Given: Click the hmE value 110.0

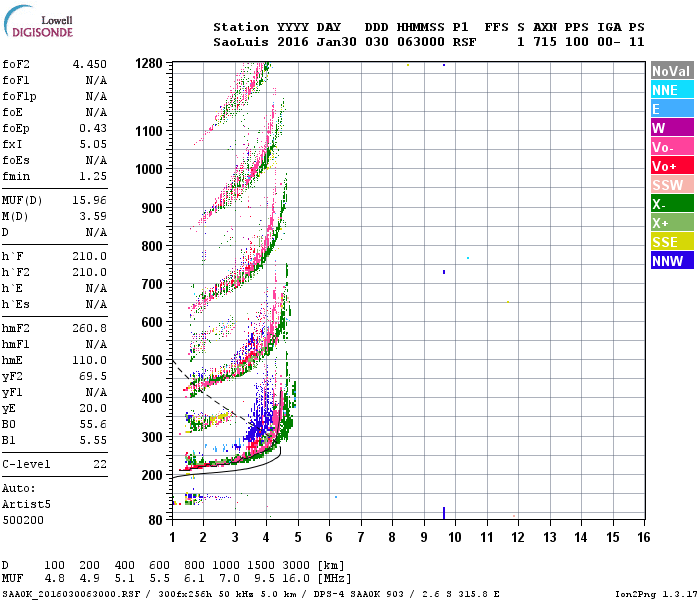Looking at the screenshot, I should (x=90, y=360).
